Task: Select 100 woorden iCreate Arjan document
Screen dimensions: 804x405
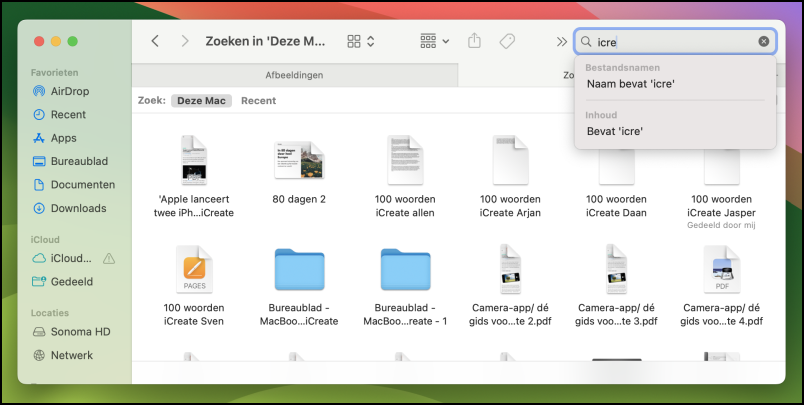Action: [x=510, y=176]
